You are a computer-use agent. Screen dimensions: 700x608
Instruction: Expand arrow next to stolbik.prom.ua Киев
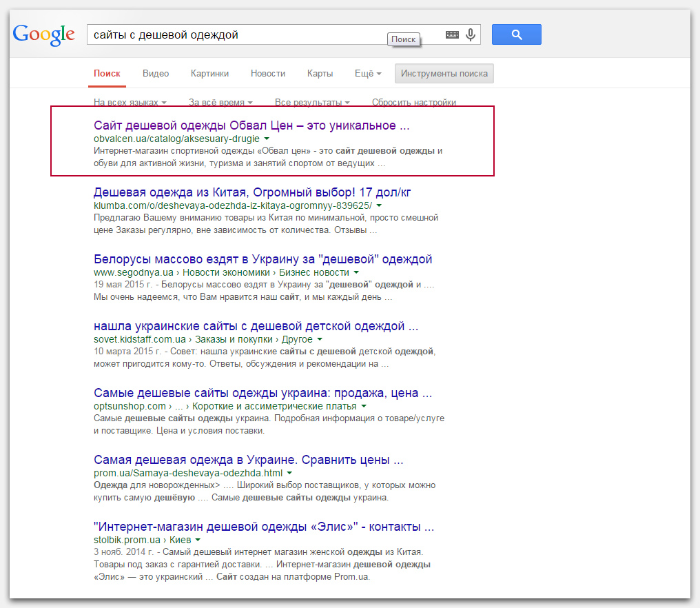198,540
